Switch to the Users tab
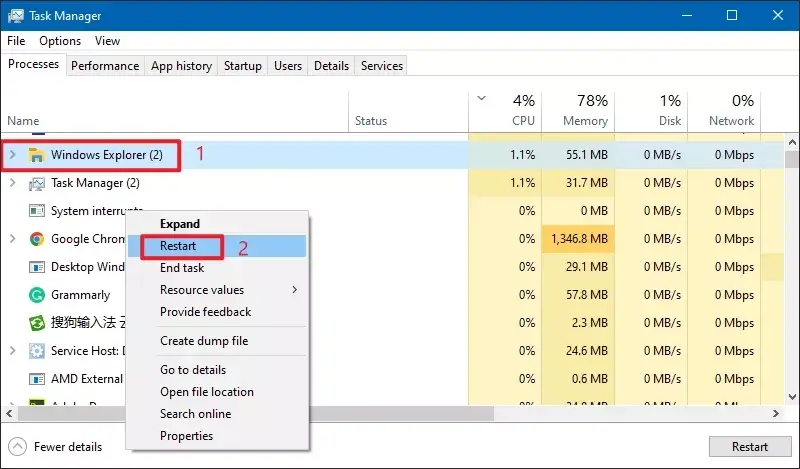 288,66
